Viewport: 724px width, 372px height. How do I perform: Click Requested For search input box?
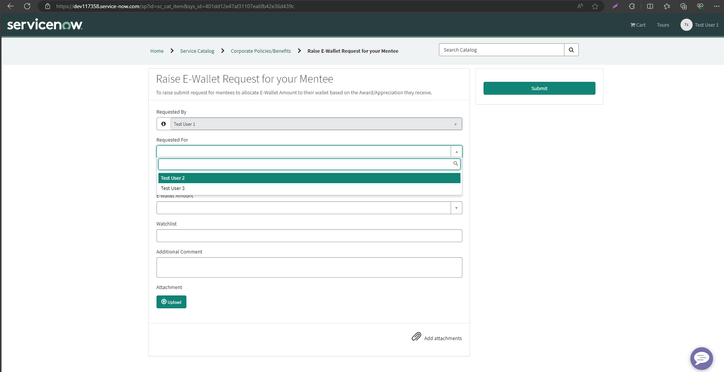pos(309,164)
